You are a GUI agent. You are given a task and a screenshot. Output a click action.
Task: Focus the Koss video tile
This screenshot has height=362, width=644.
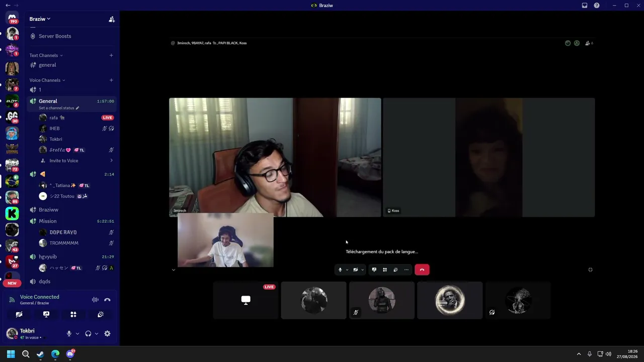click(489, 157)
